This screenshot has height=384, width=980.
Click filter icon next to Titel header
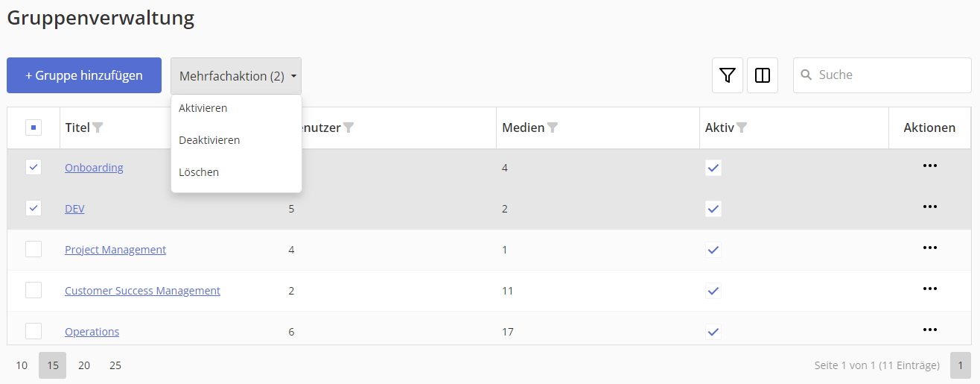point(98,128)
